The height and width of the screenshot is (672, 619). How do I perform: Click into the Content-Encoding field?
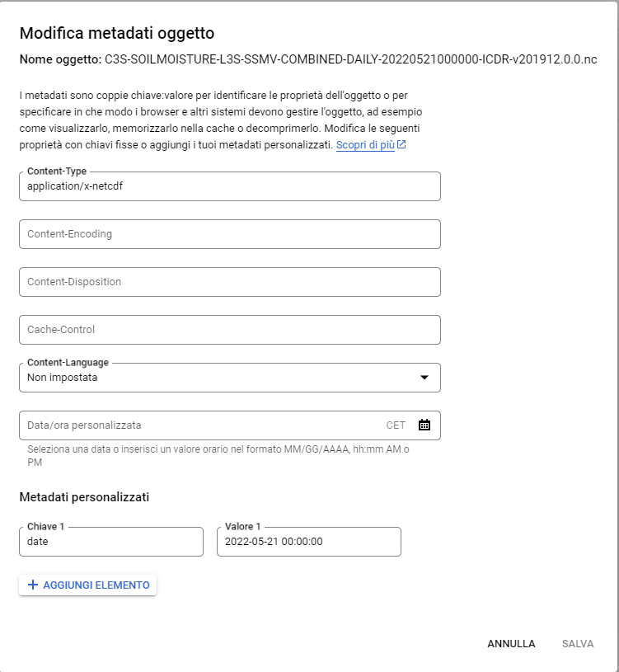pyautogui.click(x=229, y=234)
